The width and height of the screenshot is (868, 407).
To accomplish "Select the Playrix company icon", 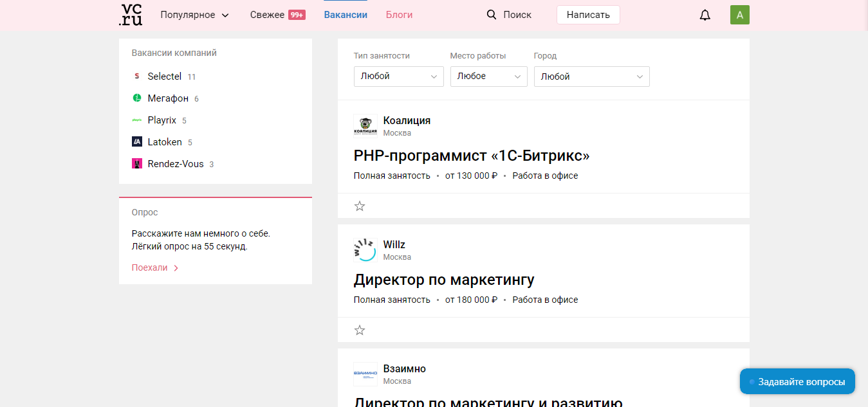I will pos(136,120).
